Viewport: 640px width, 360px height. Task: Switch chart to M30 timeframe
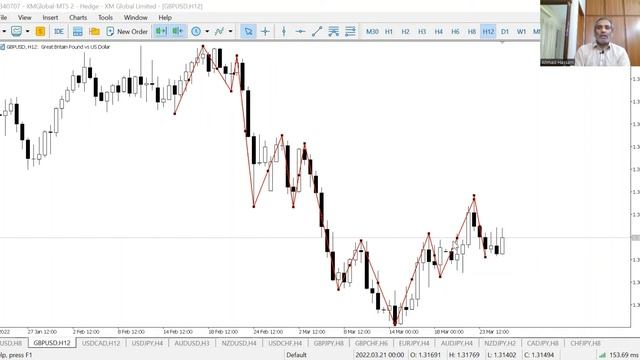pos(372,31)
